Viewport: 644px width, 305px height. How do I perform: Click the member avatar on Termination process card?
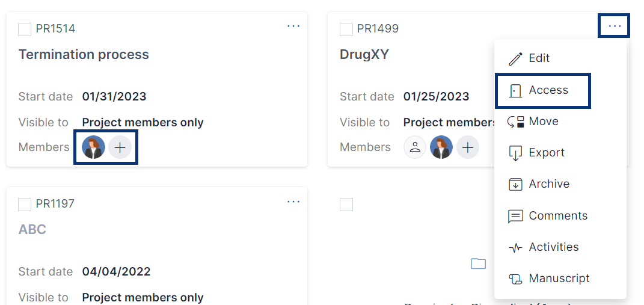(93, 147)
